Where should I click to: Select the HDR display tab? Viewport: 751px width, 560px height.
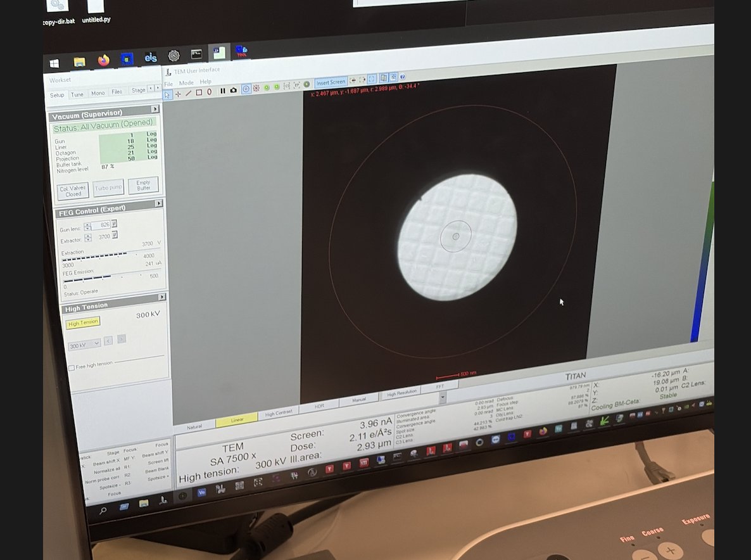(319, 406)
